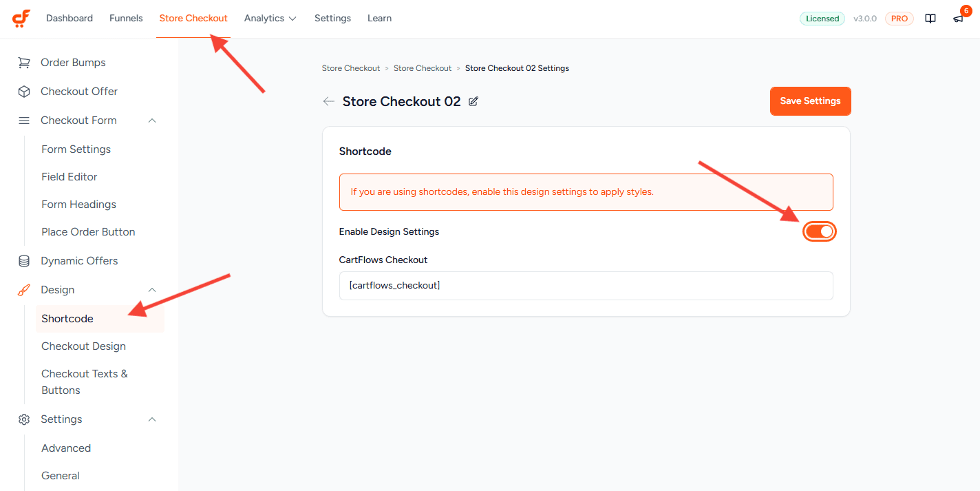The height and width of the screenshot is (491, 980).
Task: Open Advanced under Settings
Action: [66, 448]
